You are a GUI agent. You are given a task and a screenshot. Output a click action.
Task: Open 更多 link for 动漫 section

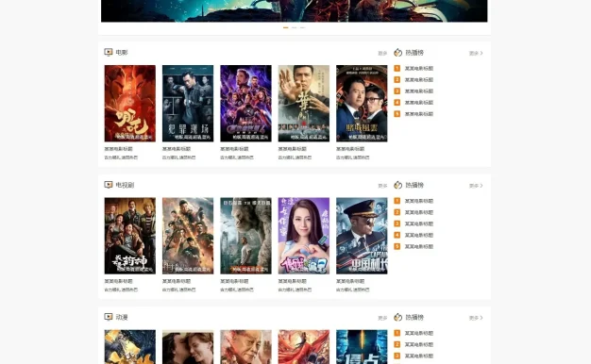point(382,318)
